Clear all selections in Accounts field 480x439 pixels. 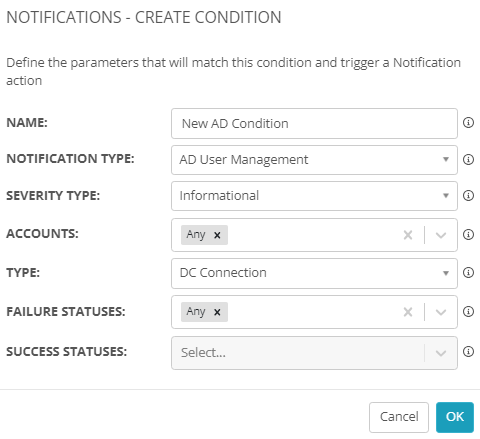[x=408, y=235]
